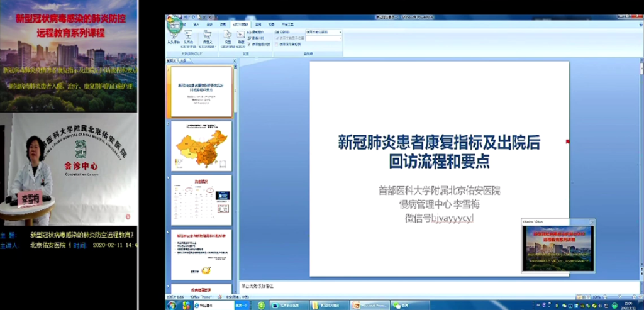Switch to 北京佑安医院 taskbar window
Screen dimensions: 644x310
[x=289, y=306]
